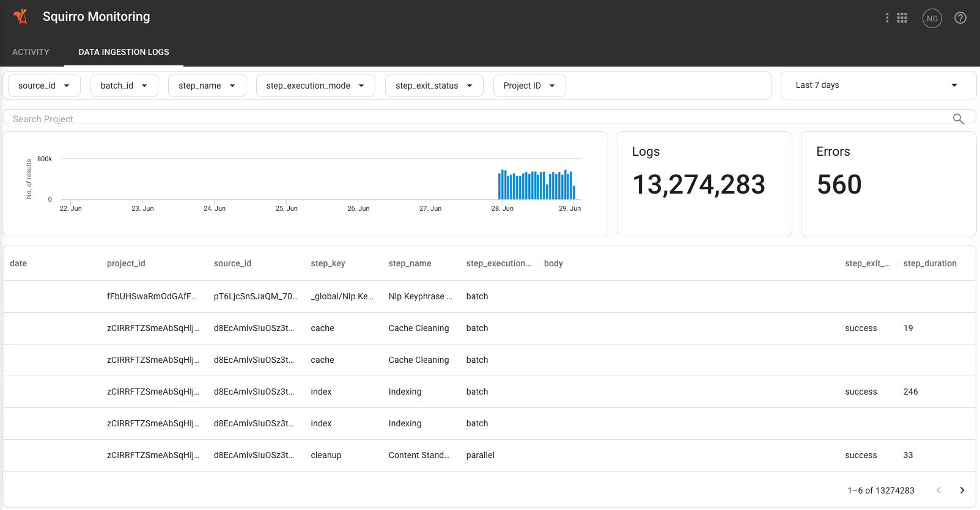Sort by the project_id column header
Image resolution: width=980 pixels, height=510 pixels.
pos(126,263)
